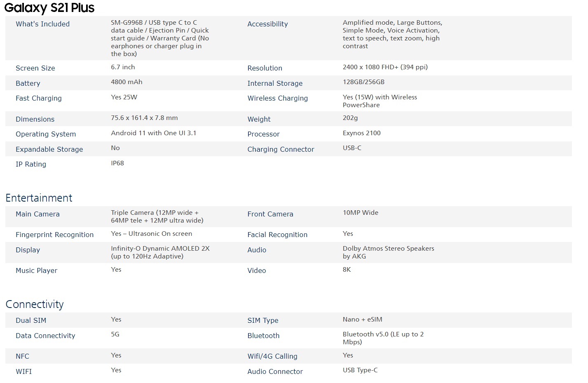Screen dimensions: 588x383
Task: Click the Exynos 2100 processor value
Action: coord(361,133)
